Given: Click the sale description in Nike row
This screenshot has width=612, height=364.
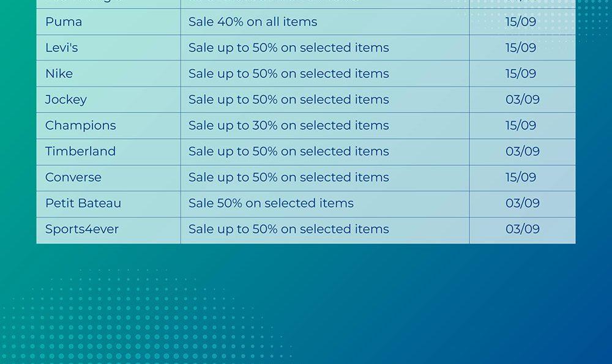Looking at the screenshot, I should tap(288, 74).
